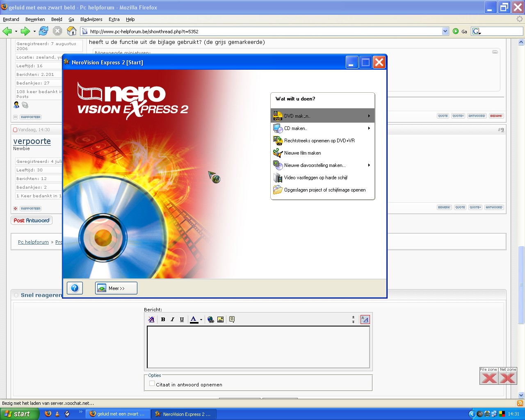The width and height of the screenshot is (525, 420).
Task: Open address bar history dropdown
Action: coord(445,31)
